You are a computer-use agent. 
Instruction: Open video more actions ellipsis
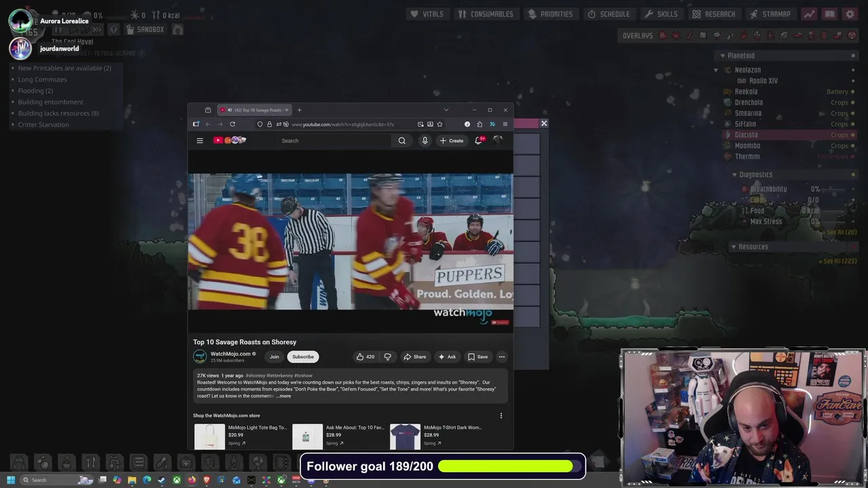[x=502, y=357]
